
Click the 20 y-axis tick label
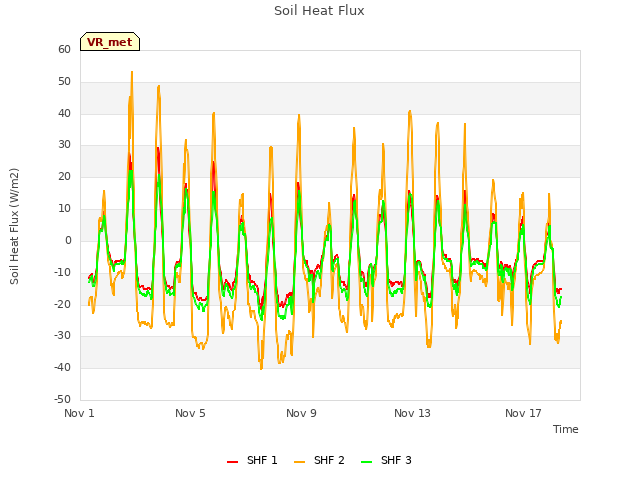[x=64, y=177]
